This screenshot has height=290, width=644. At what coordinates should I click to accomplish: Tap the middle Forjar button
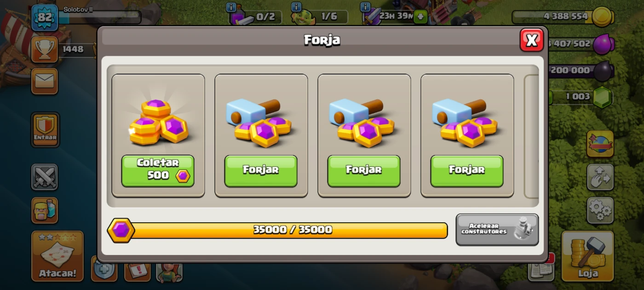pyautogui.click(x=364, y=171)
